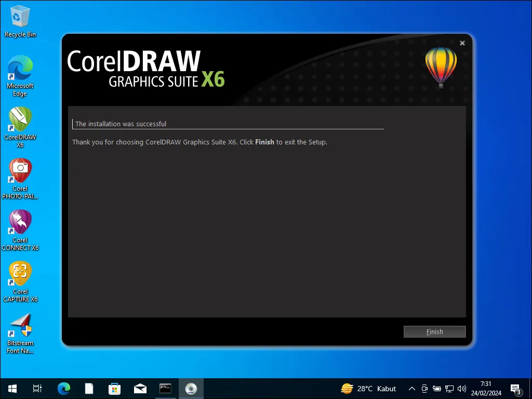Open Task View on the taskbar
Viewport: 532px width, 399px height.
(36, 388)
